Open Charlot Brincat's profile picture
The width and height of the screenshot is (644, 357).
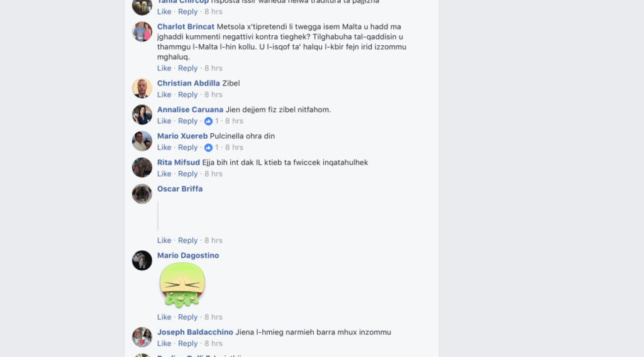[142, 31]
